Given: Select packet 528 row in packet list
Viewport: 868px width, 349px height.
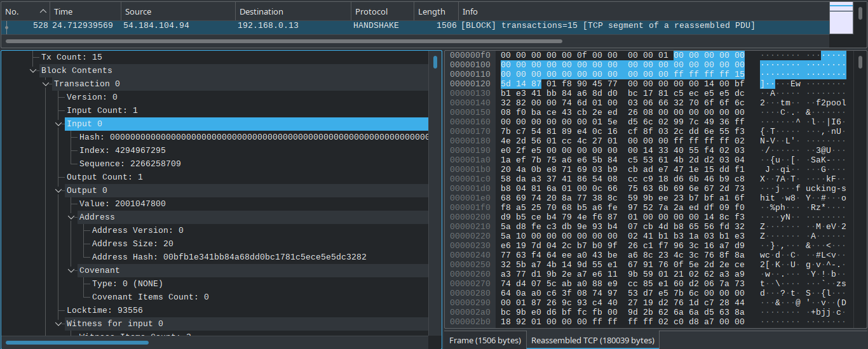Looking at the screenshot, I should pos(415,25).
